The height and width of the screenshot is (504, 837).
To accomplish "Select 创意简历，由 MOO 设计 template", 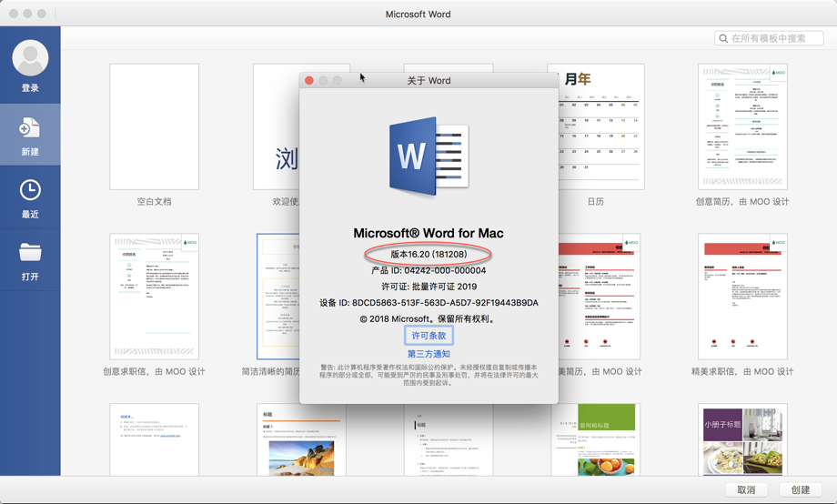I will pos(742,126).
